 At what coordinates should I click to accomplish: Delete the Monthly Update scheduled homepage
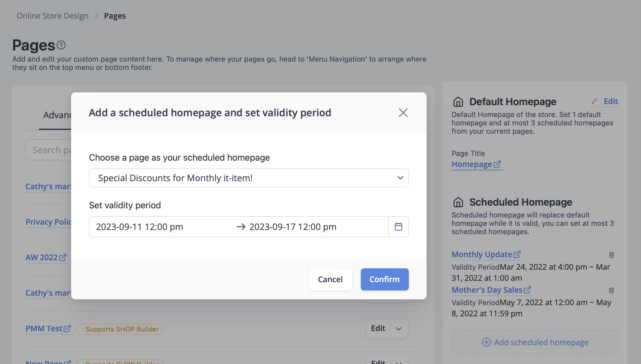(611, 255)
